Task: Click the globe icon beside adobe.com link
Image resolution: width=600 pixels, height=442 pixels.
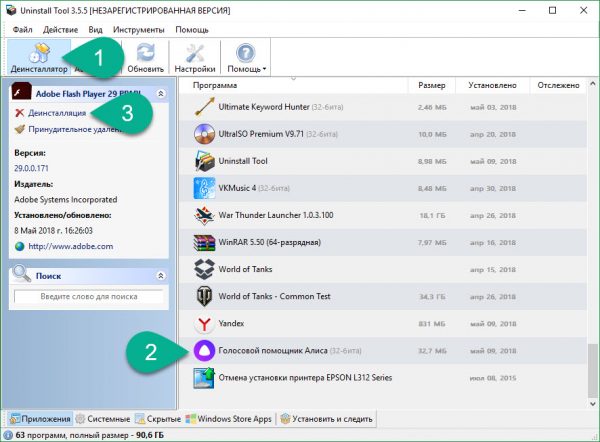Action: 20,246
